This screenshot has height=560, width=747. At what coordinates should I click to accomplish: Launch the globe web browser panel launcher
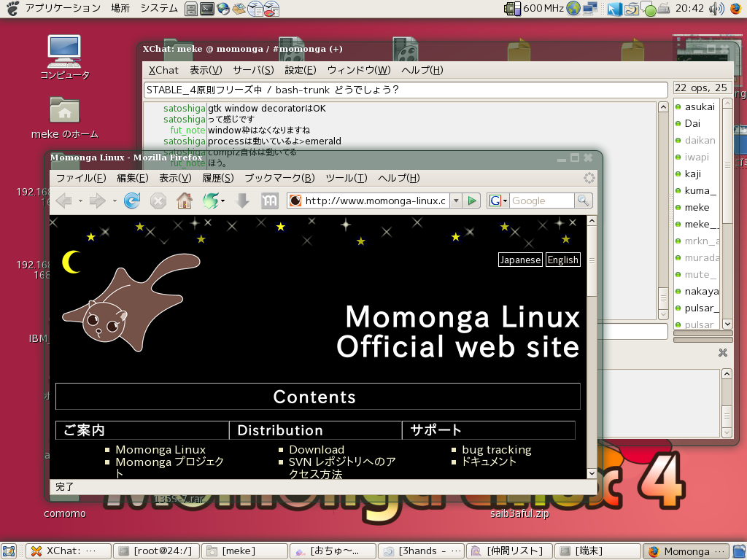(x=223, y=9)
